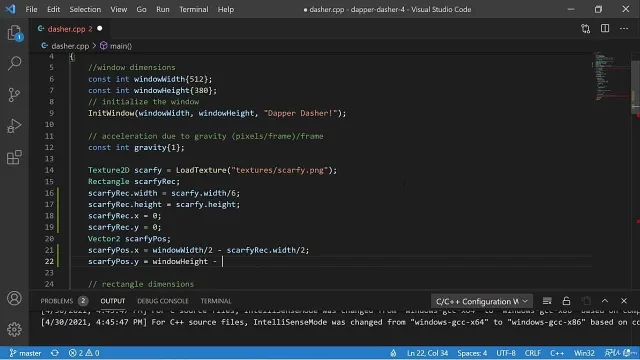Click the unsaved dot on dasher.cpp tab
Screen dimensions: 640x360
[x=100, y=29]
